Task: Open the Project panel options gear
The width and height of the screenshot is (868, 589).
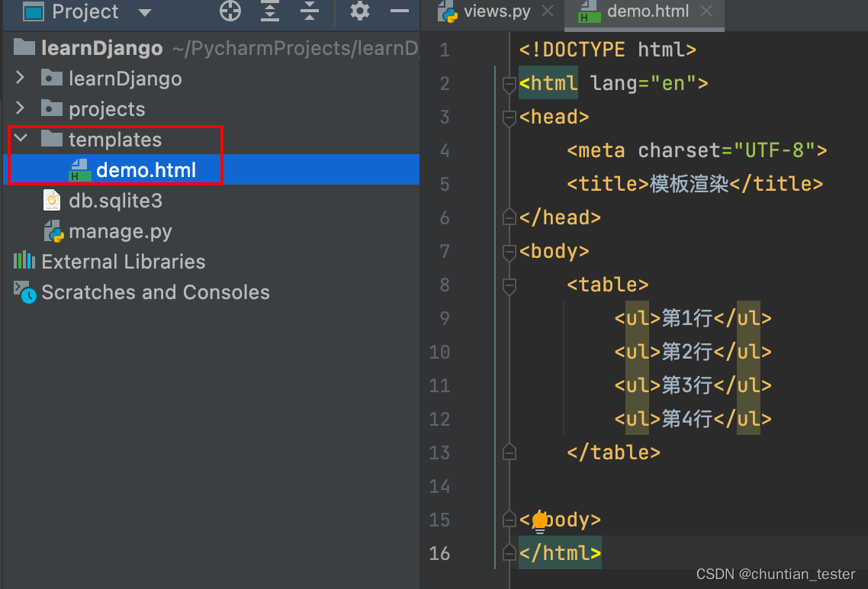Action: 358,11
